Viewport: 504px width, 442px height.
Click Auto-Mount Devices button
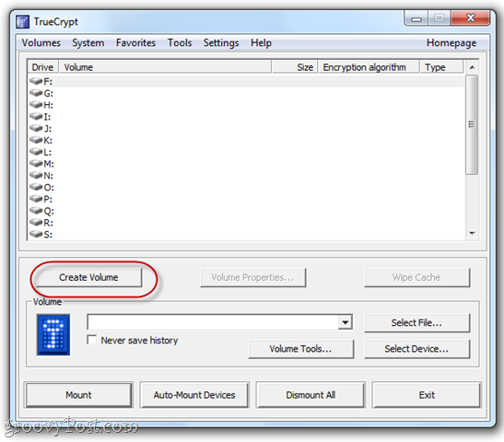click(x=194, y=395)
